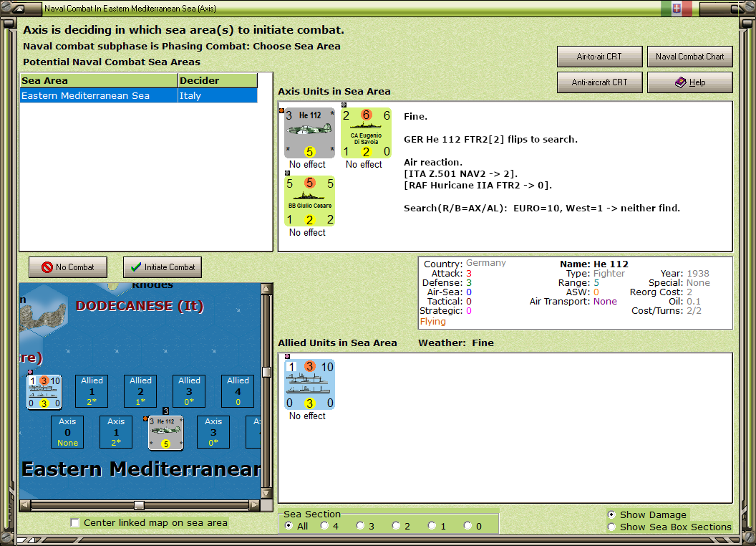Click the Allied 1 sea box on map
The image size is (756, 546).
coord(92,391)
